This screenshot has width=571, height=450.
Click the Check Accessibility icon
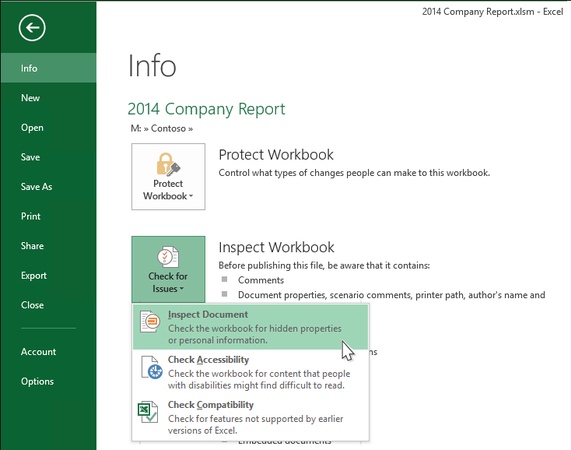click(151, 367)
